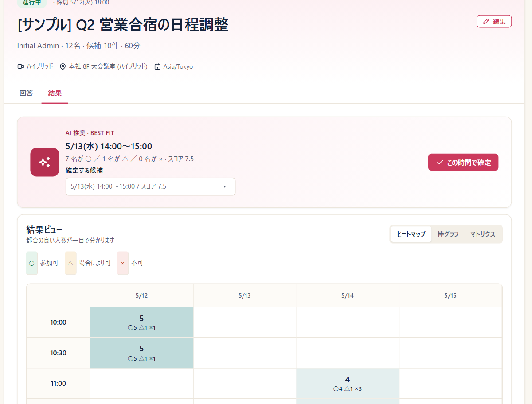Click the calendar timezone icon
532x404 pixels.
[157, 66]
